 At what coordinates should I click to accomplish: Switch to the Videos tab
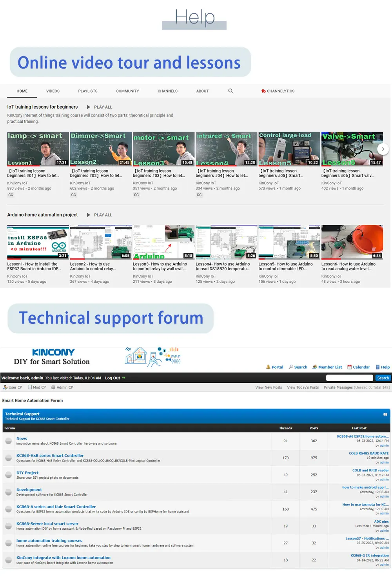[x=53, y=91]
